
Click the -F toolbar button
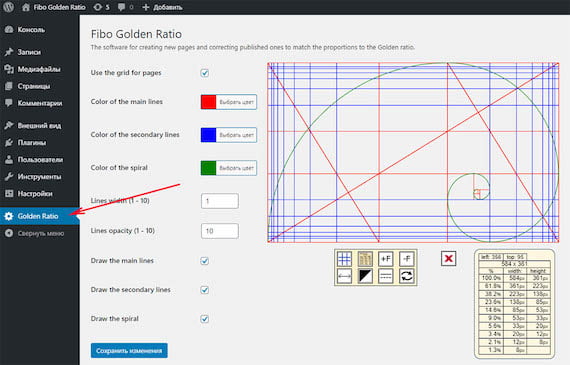click(x=407, y=259)
